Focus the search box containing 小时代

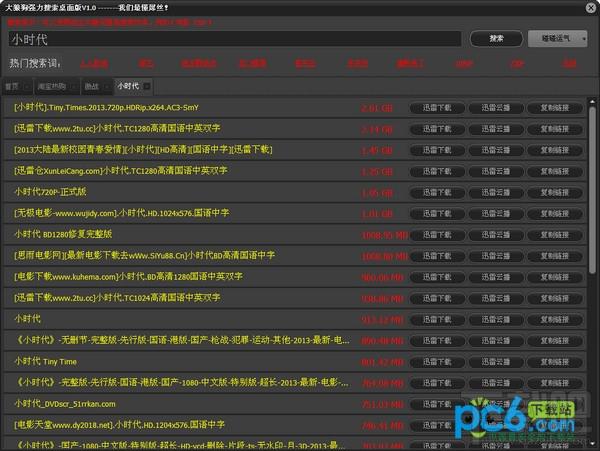coord(235,39)
